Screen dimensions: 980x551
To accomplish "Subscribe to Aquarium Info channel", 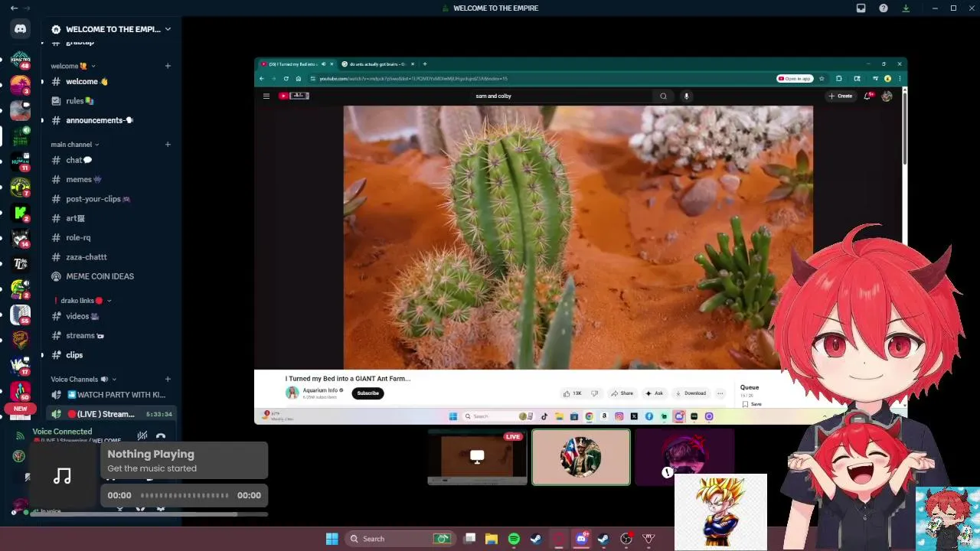I will click(x=367, y=393).
